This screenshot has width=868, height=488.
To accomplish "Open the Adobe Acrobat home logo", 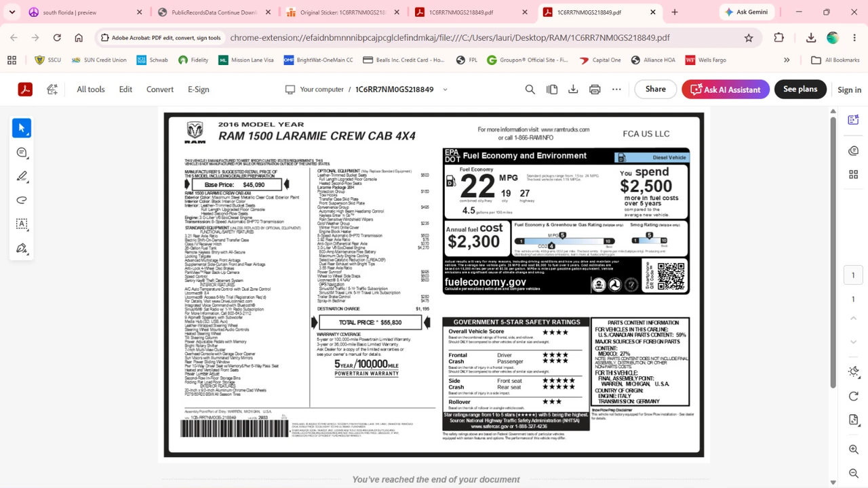I will [x=25, y=89].
